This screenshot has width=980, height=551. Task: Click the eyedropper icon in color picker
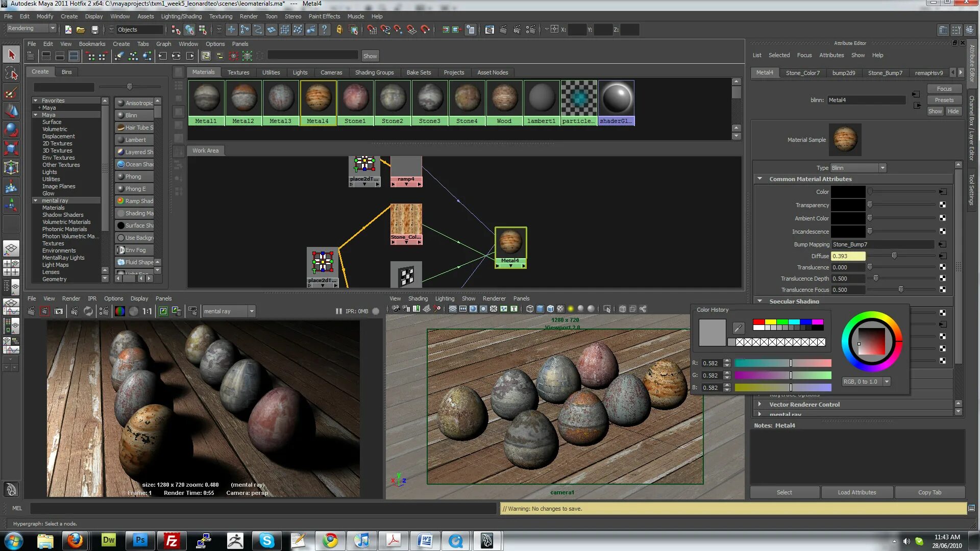tap(738, 328)
